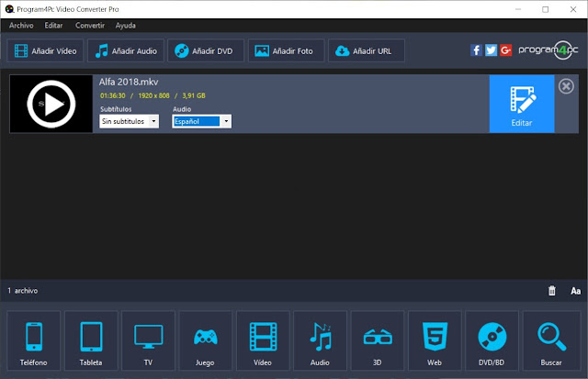This screenshot has width=588, height=379.
Task: Click the Añadir DVD button
Action: [x=206, y=50]
